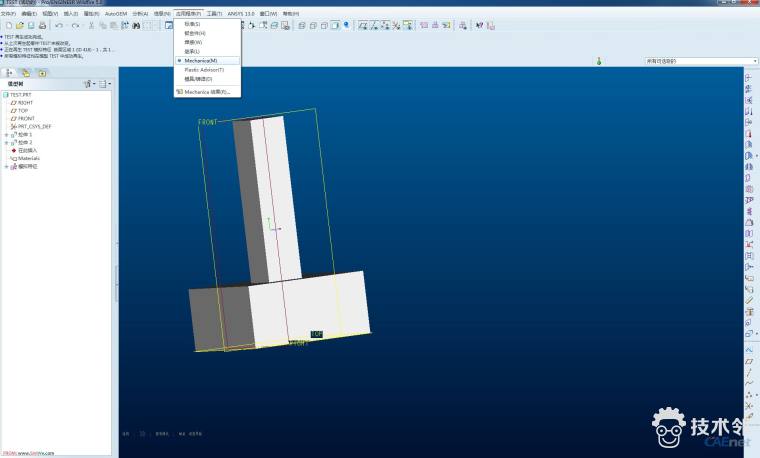Expand the second extrude feature node
Screen dimensions: 760x458
[x=6, y=143]
